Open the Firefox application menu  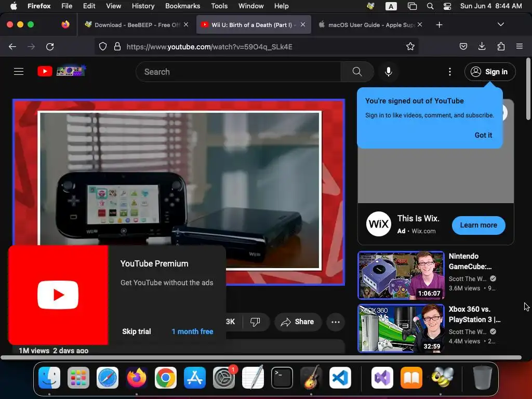coord(520,46)
